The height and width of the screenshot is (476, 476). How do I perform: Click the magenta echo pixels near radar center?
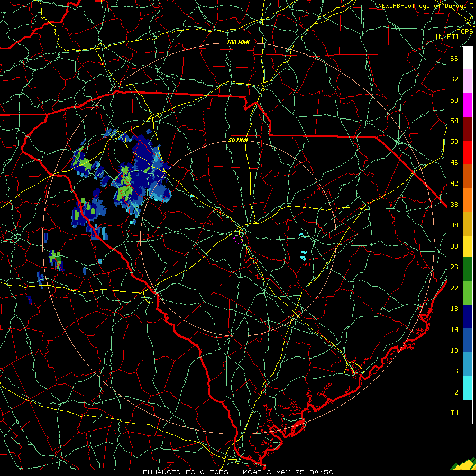point(237,241)
